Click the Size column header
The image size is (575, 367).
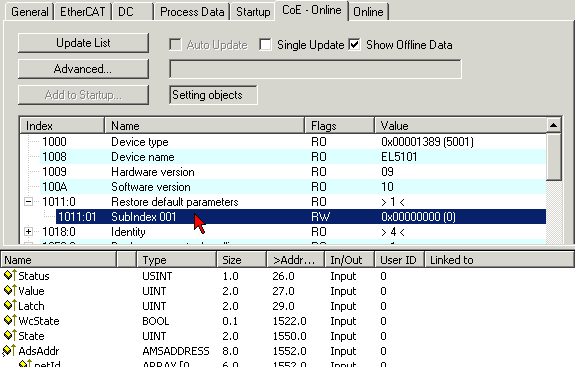(x=241, y=260)
